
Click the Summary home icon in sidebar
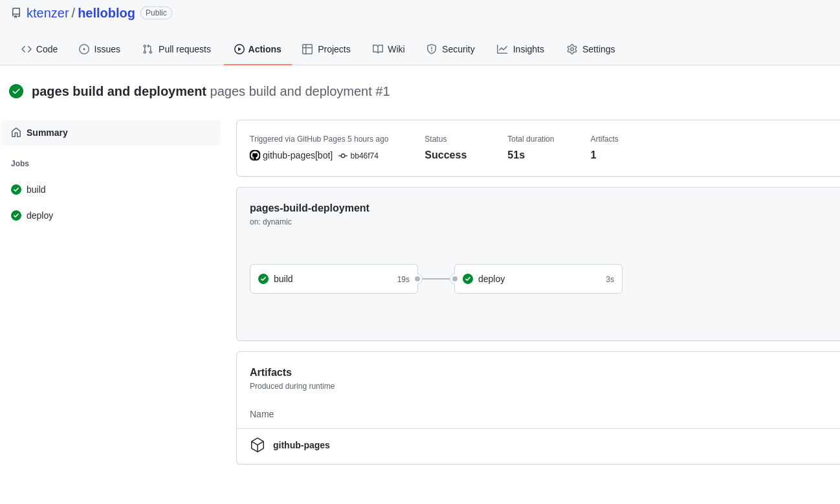click(16, 133)
